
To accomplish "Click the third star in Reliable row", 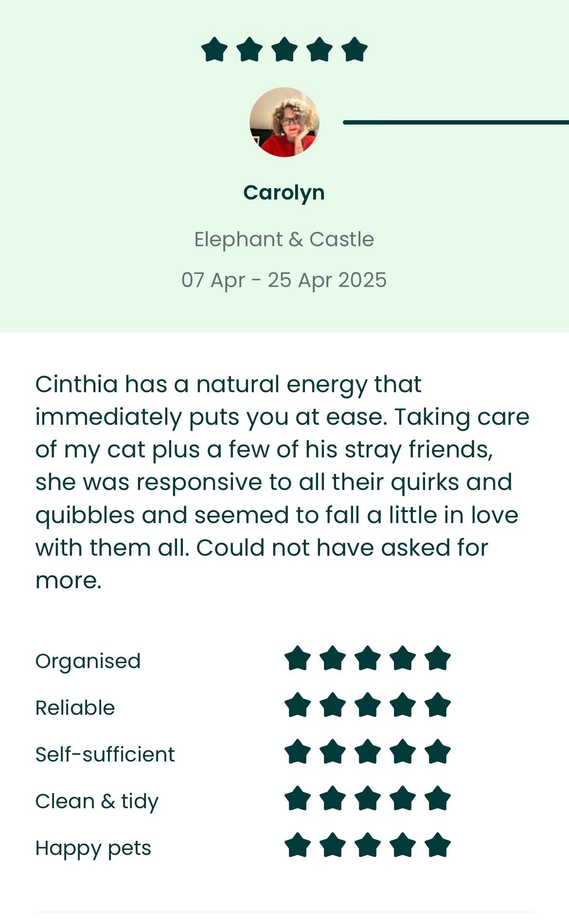I will [x=368, y=705].
